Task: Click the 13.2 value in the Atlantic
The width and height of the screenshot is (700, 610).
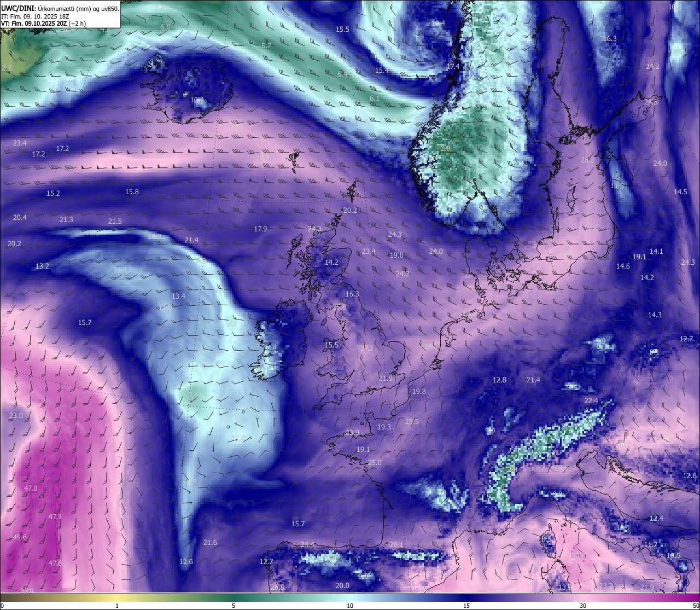Action: (42, 266)
